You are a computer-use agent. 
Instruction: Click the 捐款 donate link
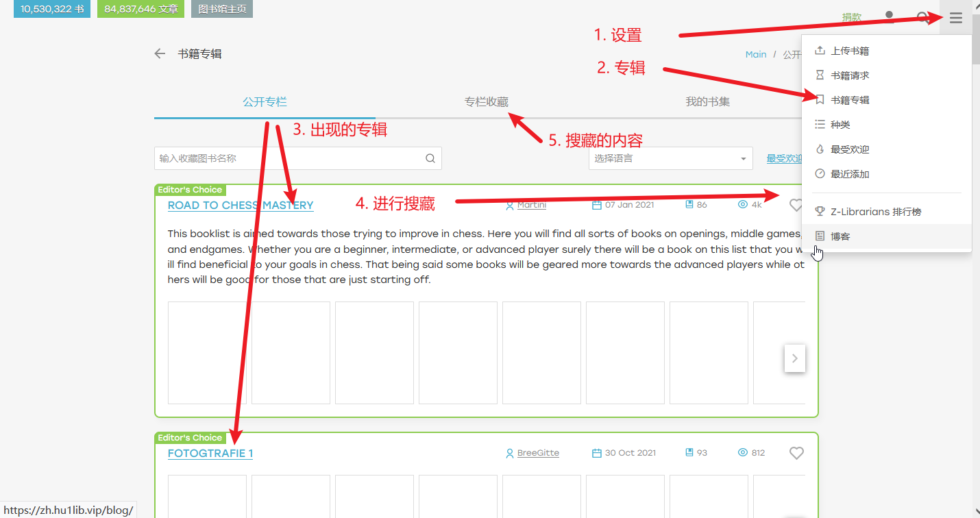click(851, 18)
